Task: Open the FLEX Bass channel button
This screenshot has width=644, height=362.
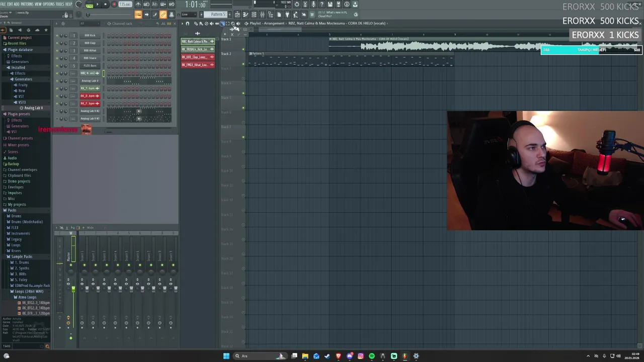Action: 90,65
